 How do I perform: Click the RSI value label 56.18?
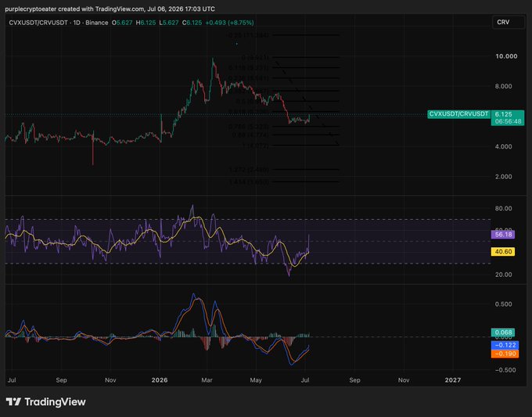503,235
